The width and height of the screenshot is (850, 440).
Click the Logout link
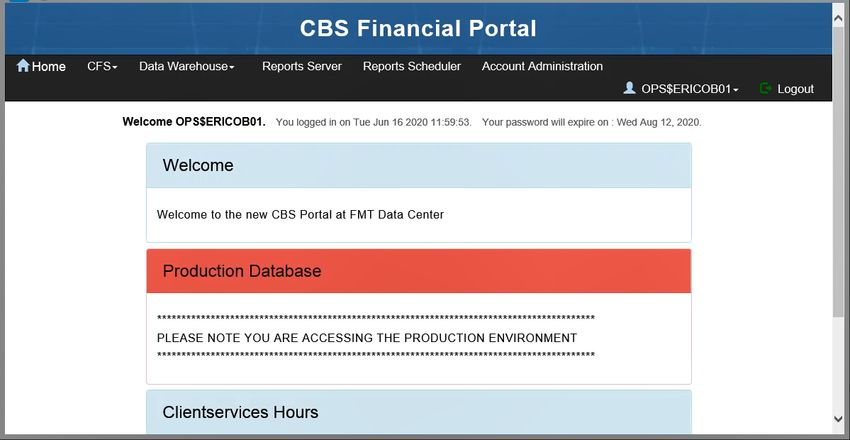pyautogui.click(x=795, y=89)
